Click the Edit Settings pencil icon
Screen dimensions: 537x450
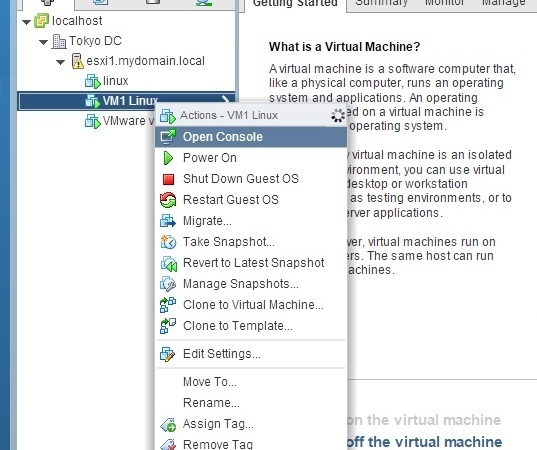167,354
